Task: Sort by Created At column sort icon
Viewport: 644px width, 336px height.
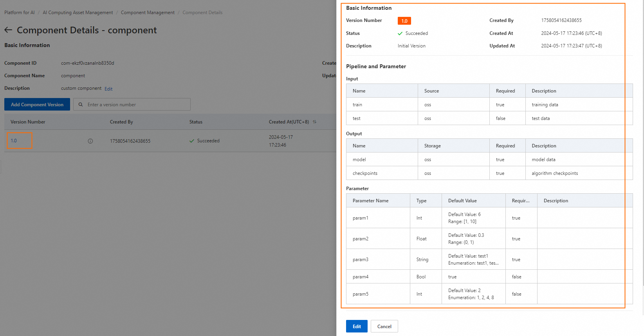Action: click(314, 122)
